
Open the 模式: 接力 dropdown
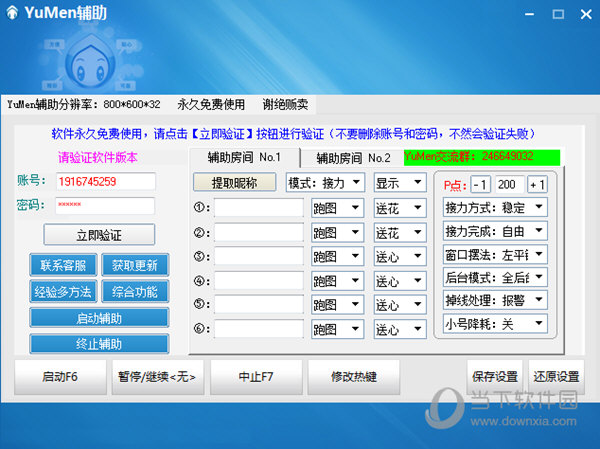tap(325, 183)
